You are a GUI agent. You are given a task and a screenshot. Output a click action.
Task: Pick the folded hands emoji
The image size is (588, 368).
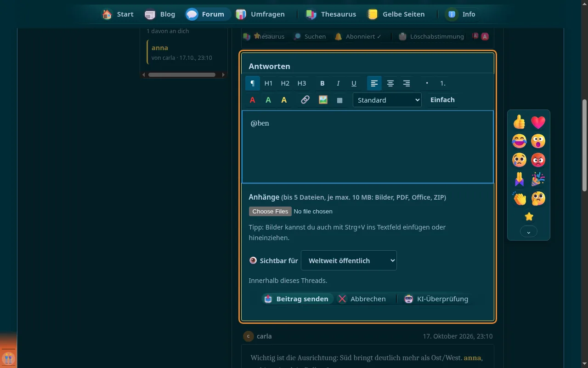click(519, 179)
